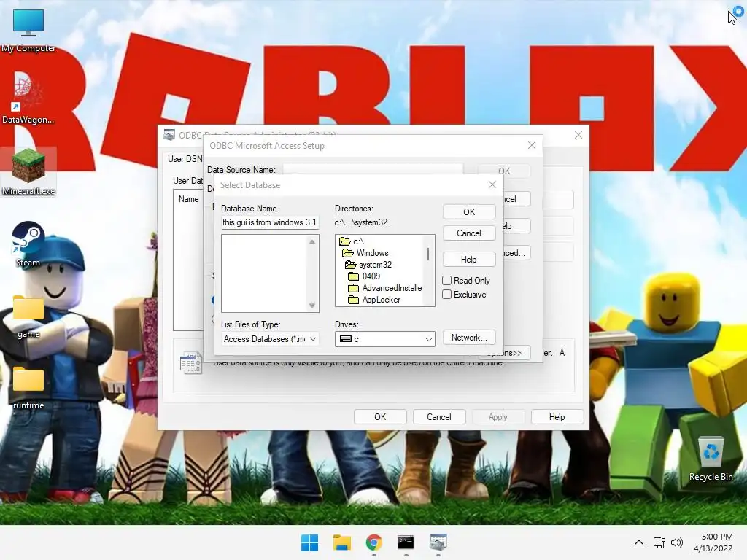Screen dimensions: 747x560
Task: Open File Explorer from the taskbar
Action: pos(341,542)
